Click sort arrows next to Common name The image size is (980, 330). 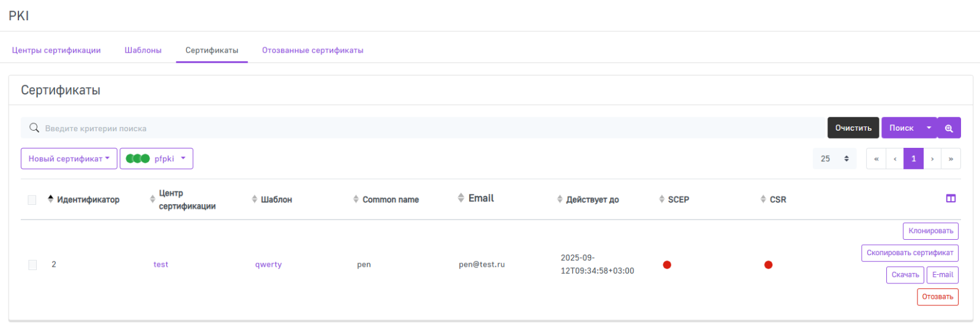(x=356, y=199)
